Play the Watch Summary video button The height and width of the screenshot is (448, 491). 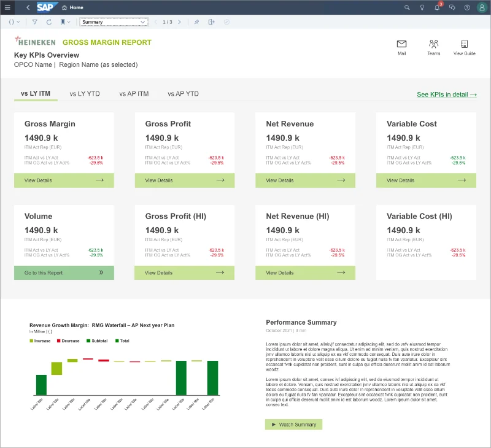click(x=293, y=425)
